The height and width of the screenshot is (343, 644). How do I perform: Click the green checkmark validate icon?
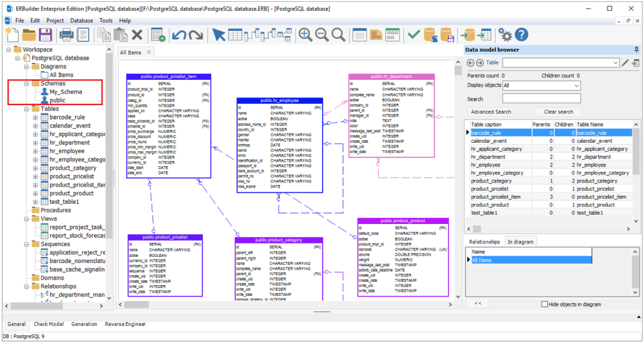[414, 35]
